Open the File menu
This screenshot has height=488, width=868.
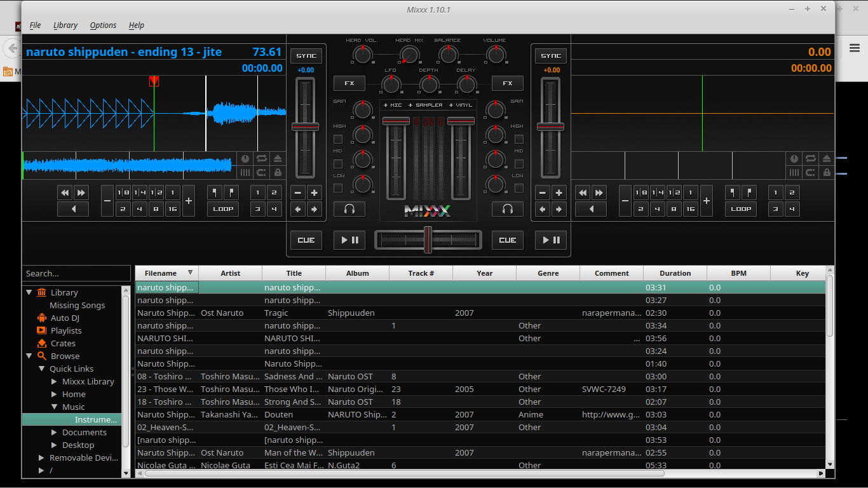(35, 25)
